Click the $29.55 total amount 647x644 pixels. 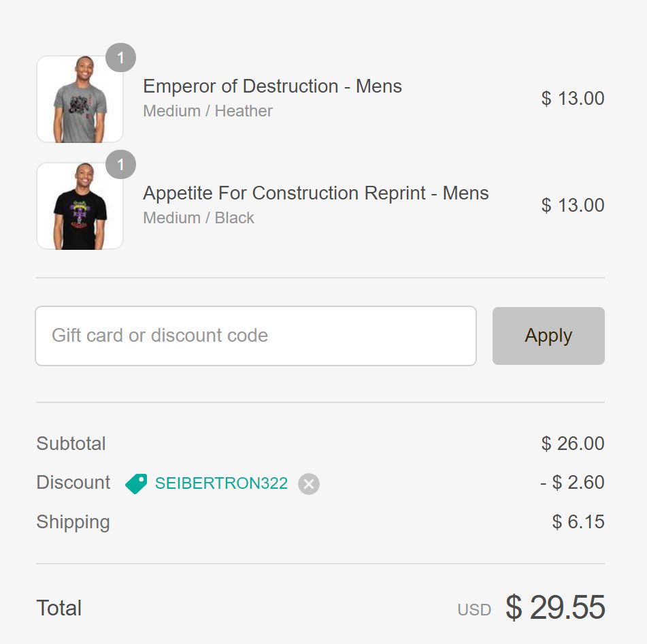pyautogui.click(x=555, y=608)
